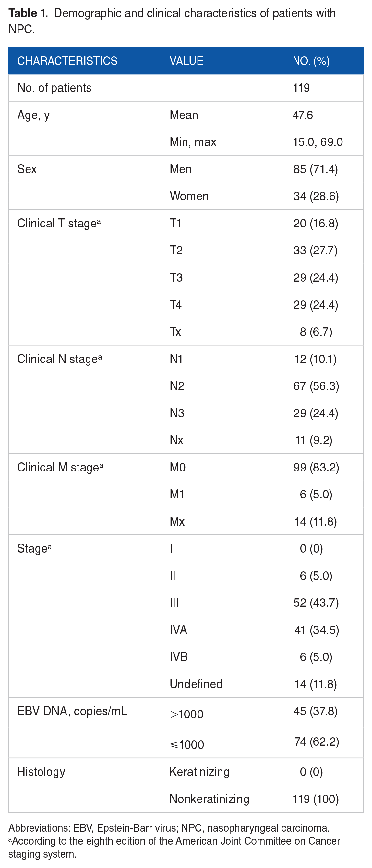Click the NO. (%) column header

[311, 61]
